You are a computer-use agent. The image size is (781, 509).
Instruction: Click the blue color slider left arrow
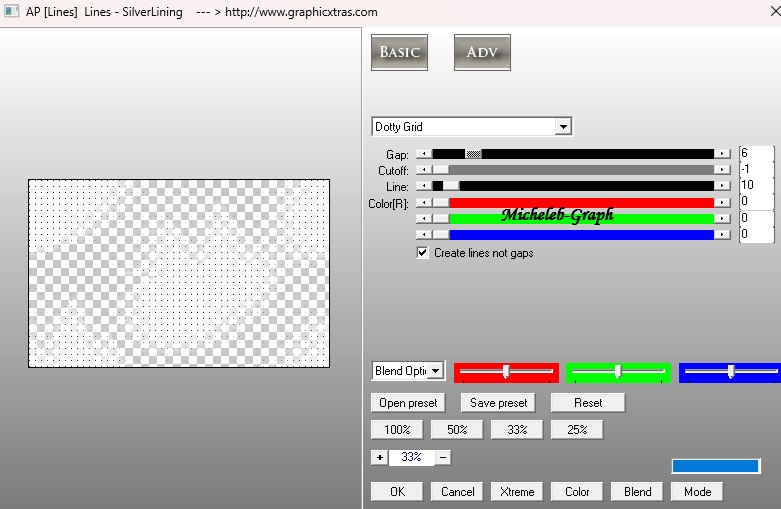(425, 234)
